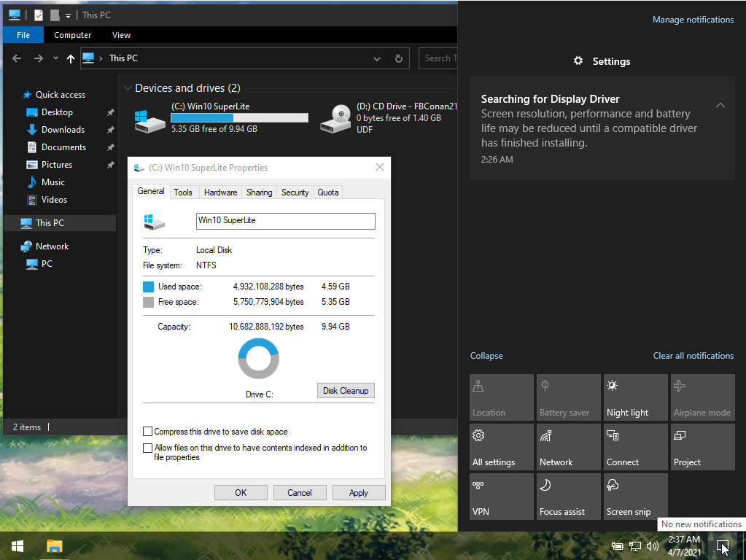
Task: Open Desktop in the navigation pane
Action: (57, 112)
